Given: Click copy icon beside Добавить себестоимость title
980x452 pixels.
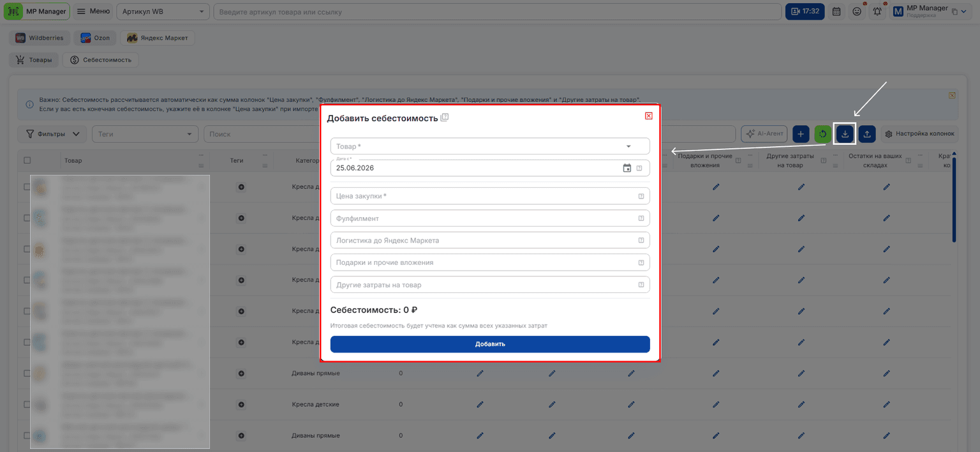Looking at the screenshot, I should tap(445, 117).
